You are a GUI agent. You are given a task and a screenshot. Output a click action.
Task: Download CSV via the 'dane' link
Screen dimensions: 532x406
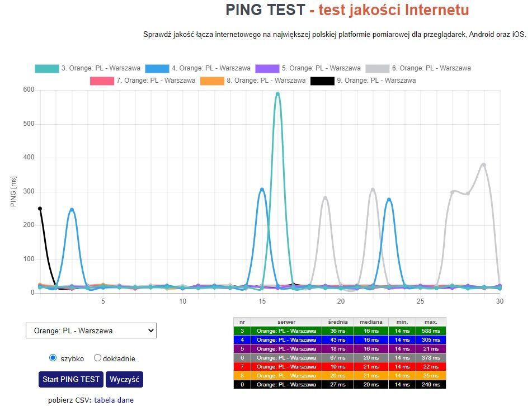point(125,400)
